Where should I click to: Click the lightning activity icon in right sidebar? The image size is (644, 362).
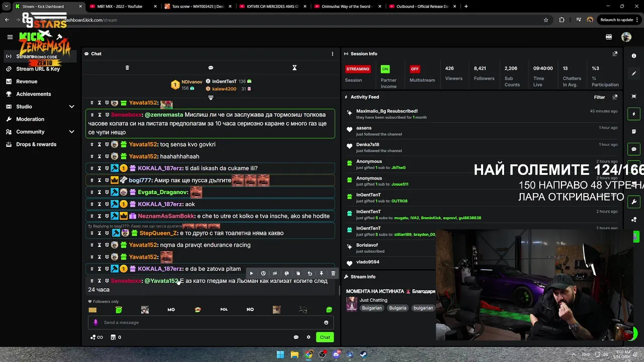634,114
